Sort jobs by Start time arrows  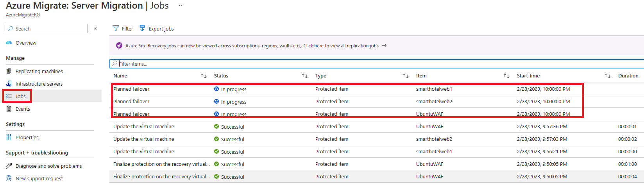(608, 76)
